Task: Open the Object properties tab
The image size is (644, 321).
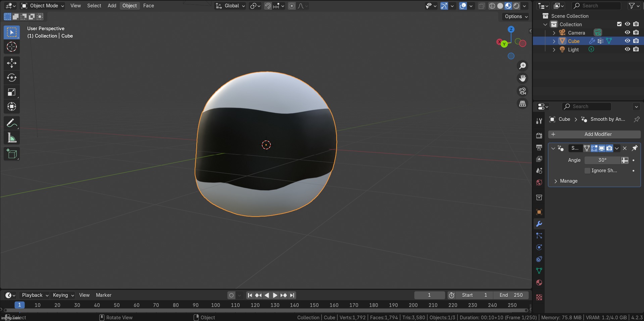Action: (539, 212)
